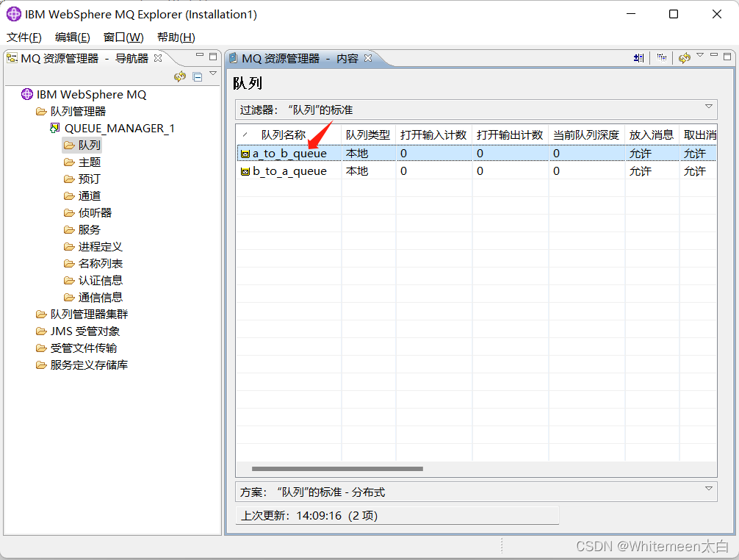Select the JMS 受管对象 folder
This screenshot has width=739, height=560.
(84, 331)
